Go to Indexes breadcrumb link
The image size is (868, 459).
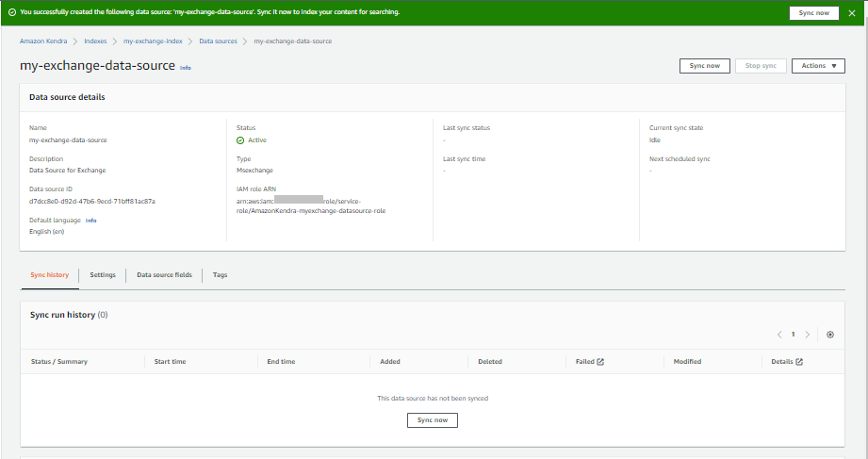click(x=95, y=41)
